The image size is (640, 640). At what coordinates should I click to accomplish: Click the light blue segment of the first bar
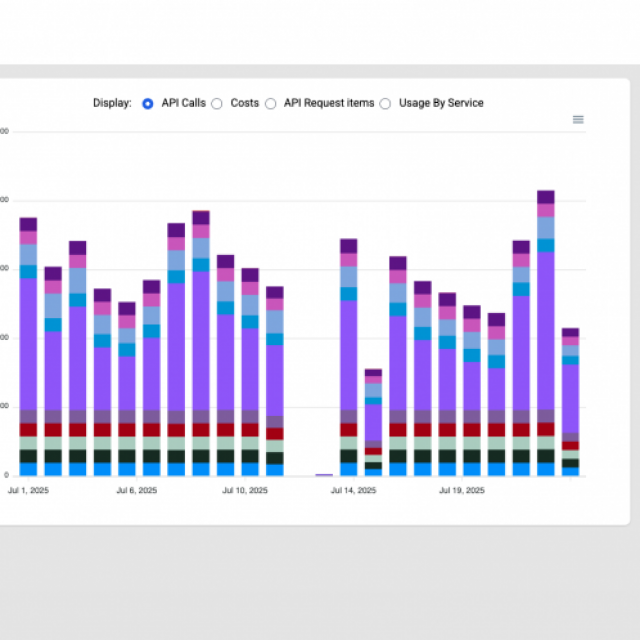[28, 254]
